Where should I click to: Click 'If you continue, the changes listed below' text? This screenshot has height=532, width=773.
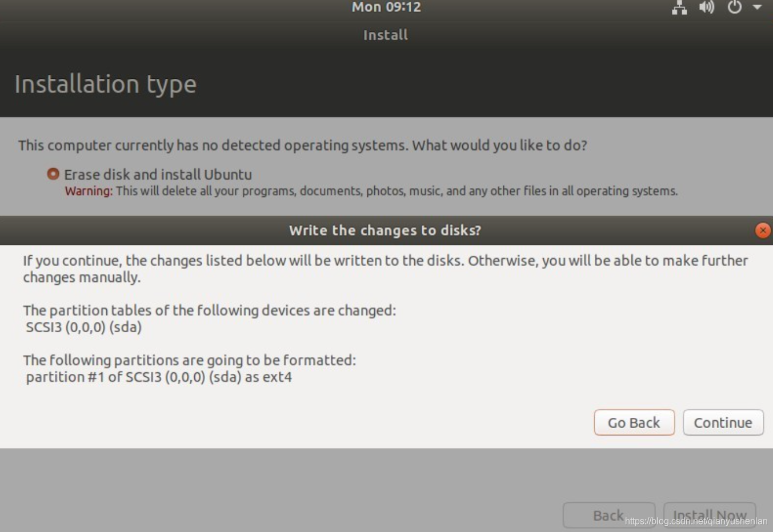[385, 268]
